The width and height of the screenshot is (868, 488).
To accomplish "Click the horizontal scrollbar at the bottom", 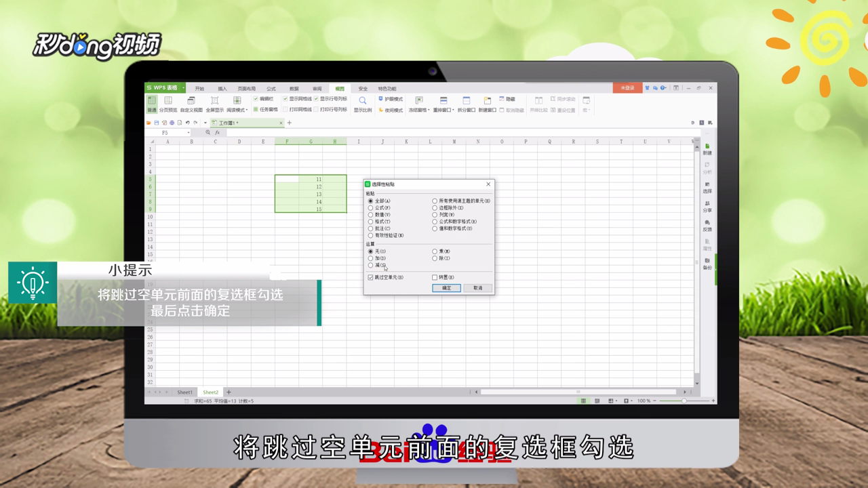I will point(578,392).
